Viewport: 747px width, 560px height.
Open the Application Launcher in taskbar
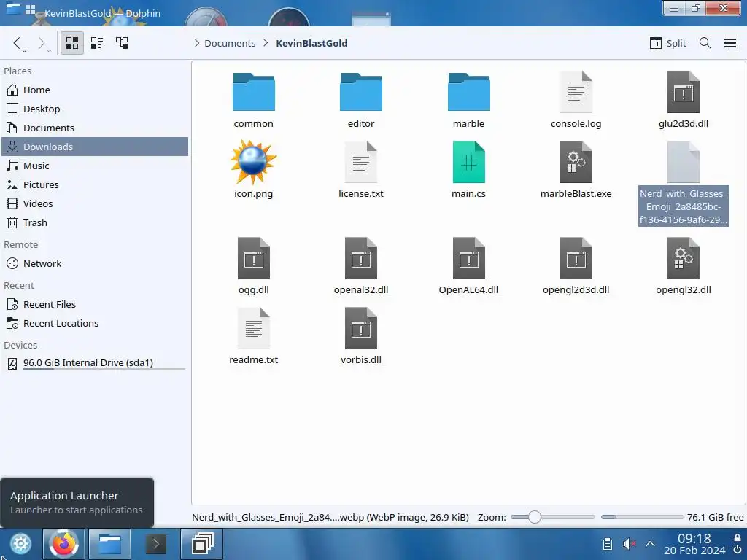20,544
